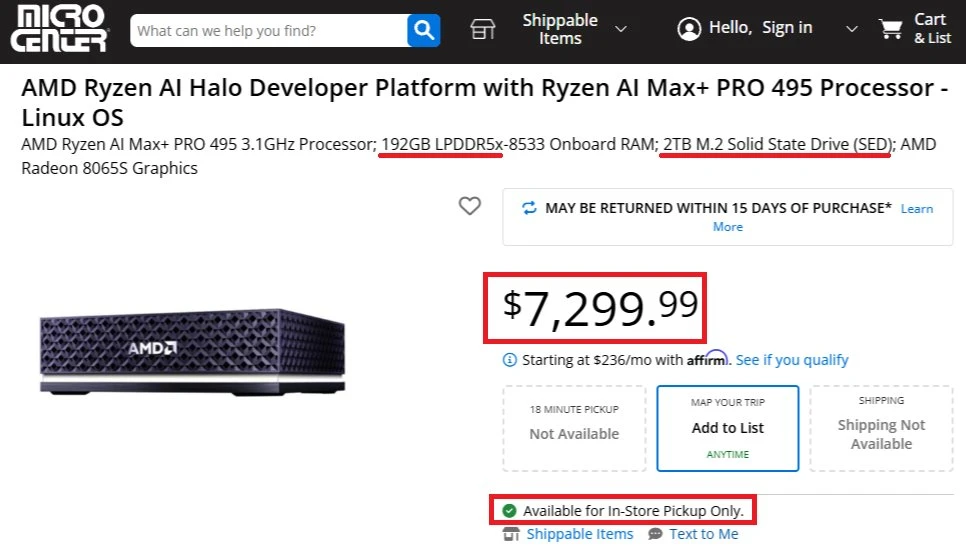This screenshot has height=548, width=966.
Task: Click the See if you qualify link
Action: click(792, 360)
